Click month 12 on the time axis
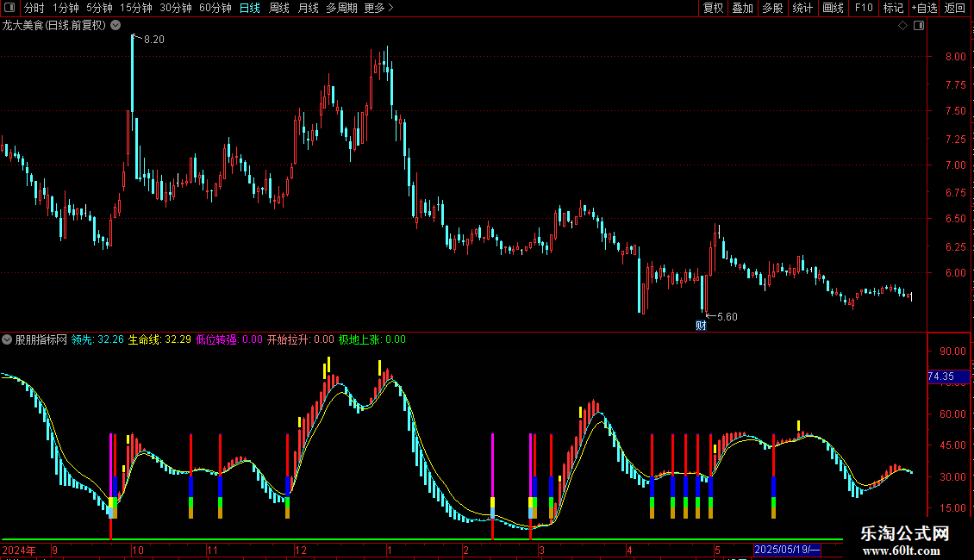 coord(301,550)
